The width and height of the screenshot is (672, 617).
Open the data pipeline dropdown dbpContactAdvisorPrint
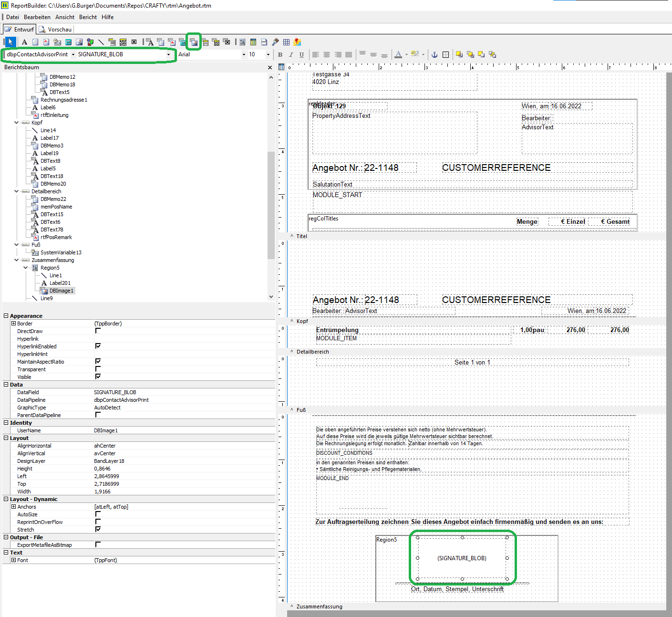(x=73, y=54)
